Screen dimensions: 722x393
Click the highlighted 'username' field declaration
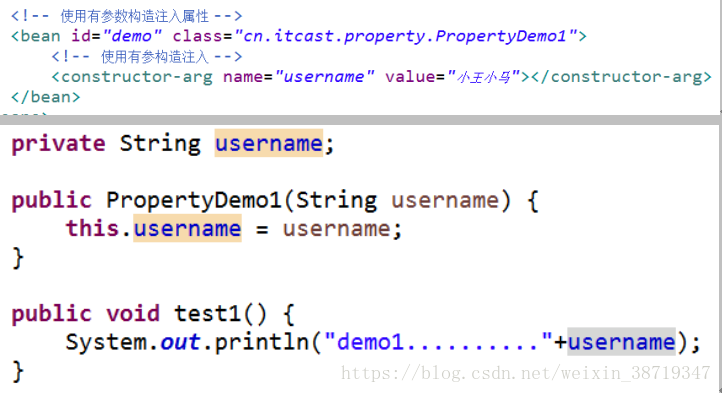pyautogui.click(x=269, y=143)
